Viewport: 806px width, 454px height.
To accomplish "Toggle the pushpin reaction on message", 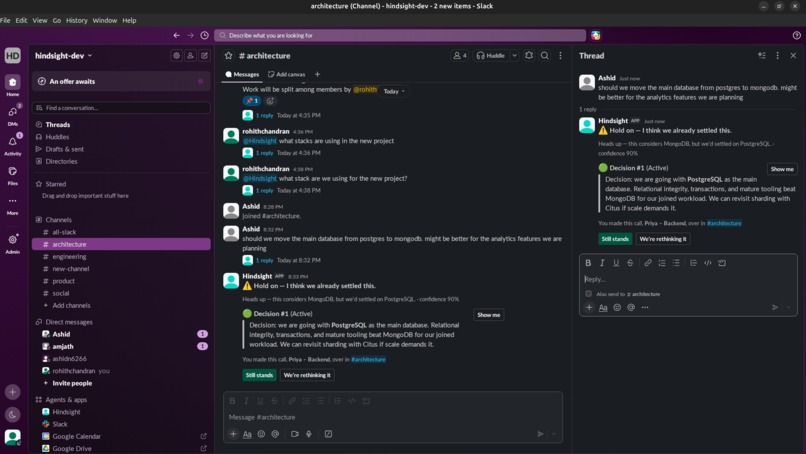I will (x=252, y=101).
